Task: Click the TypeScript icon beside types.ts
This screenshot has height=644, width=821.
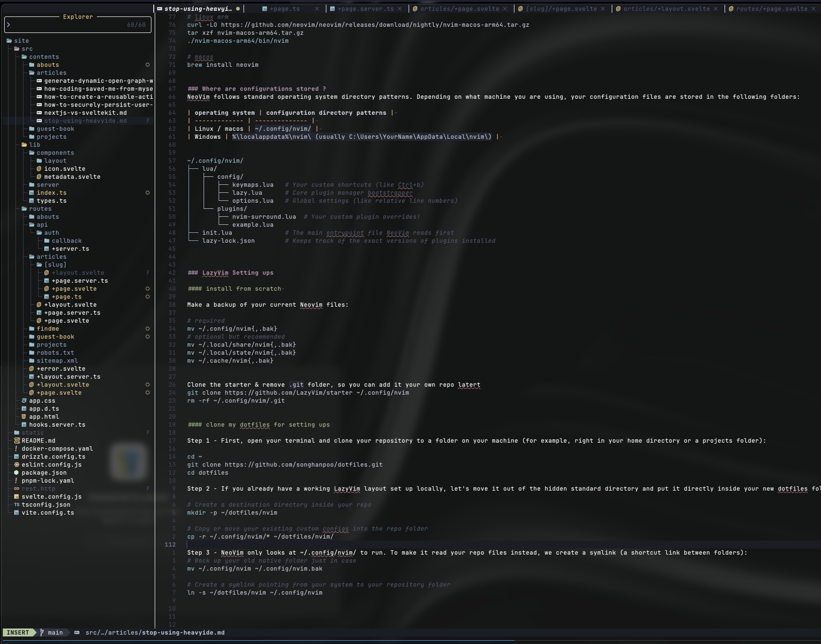Action: (x=32, y=201)
